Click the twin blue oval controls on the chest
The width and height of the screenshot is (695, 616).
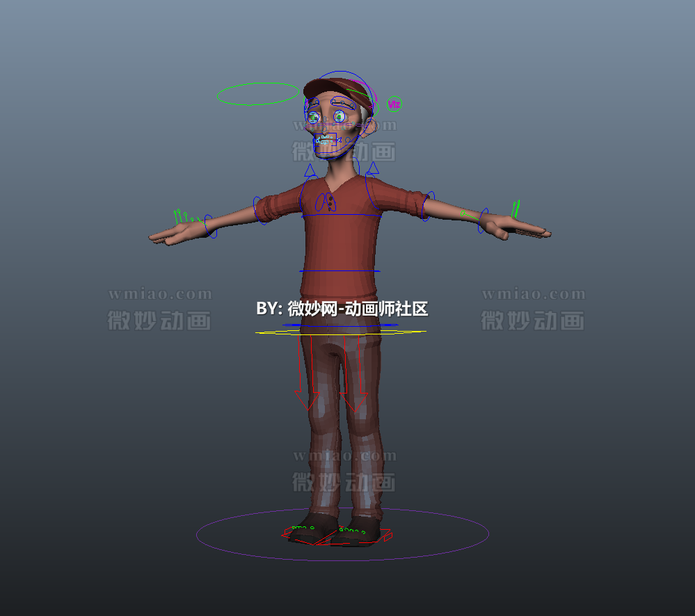tap(325, 202)
